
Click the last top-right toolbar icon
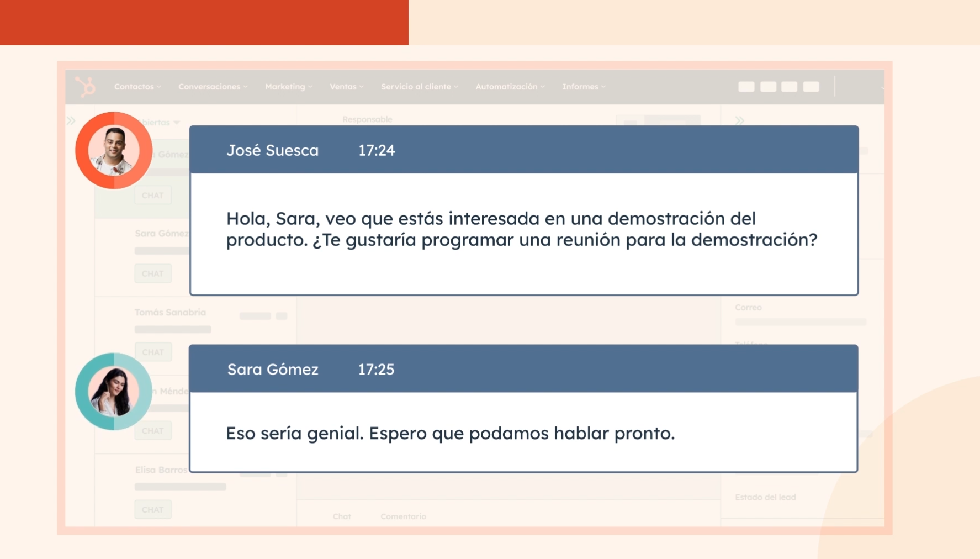811,87
